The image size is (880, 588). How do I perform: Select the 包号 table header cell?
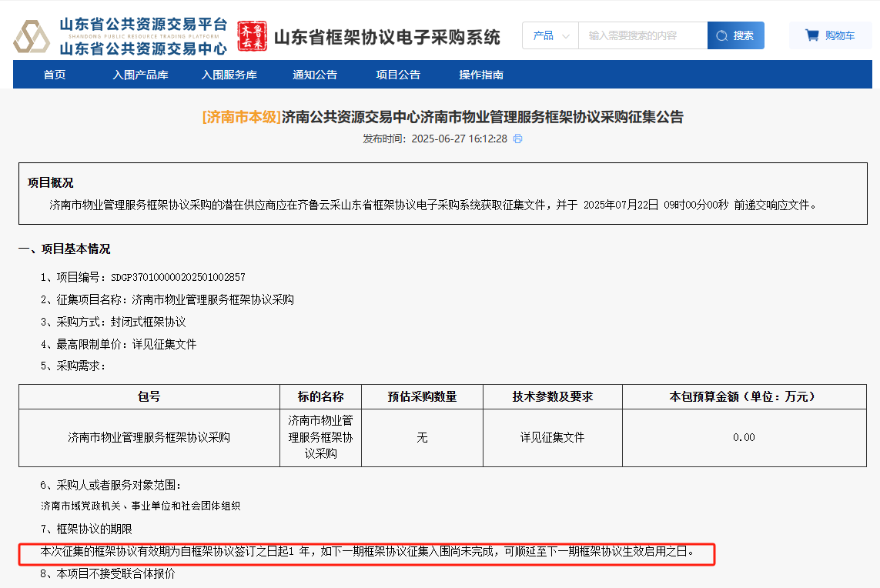(149, 396)
